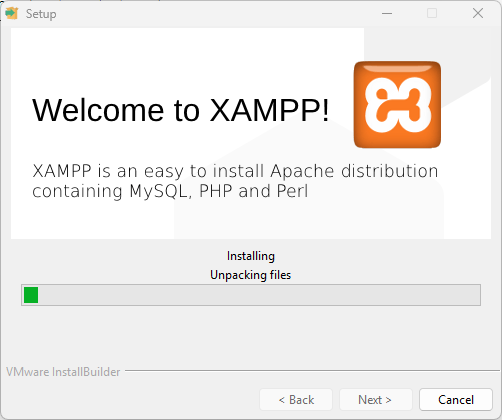502x420 pixels.
Task: Click the 'Installing' status label
Action: click(251, 256)
